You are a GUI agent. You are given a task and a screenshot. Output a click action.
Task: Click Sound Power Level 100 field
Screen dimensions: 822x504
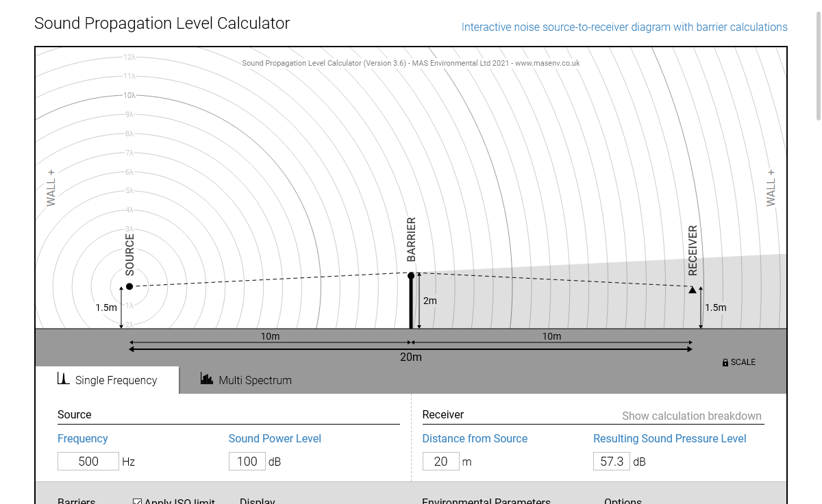(247, 462)
